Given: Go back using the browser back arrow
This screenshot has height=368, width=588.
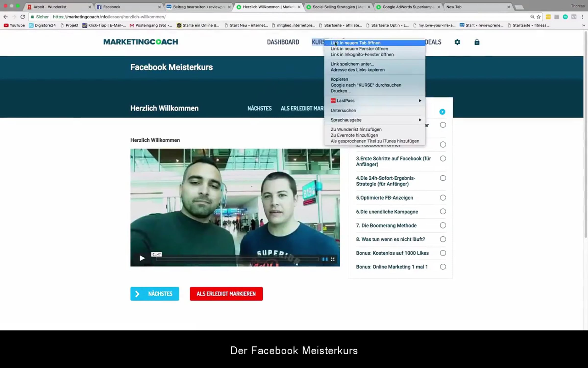Looking at the screenshot, I should [5, 17].
